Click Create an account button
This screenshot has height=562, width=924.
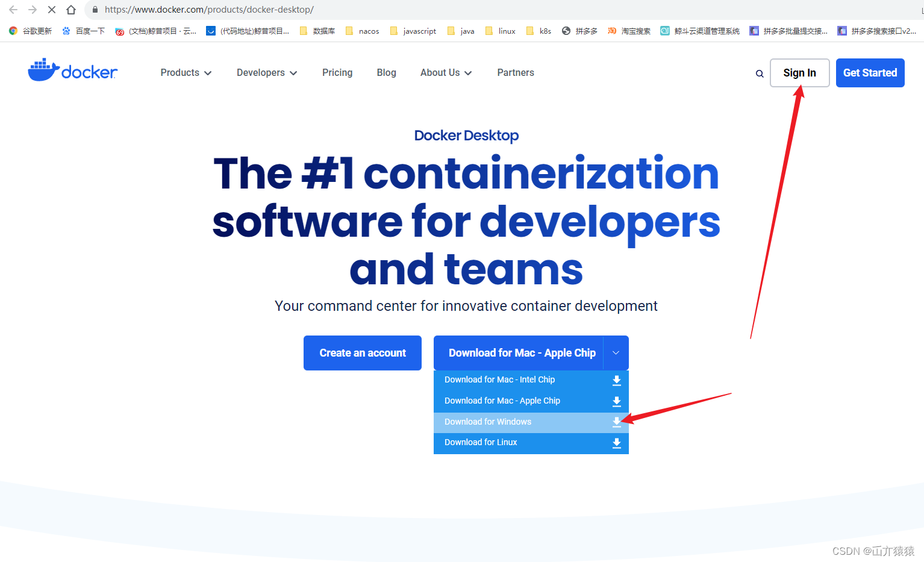click(x=363, y=353)
